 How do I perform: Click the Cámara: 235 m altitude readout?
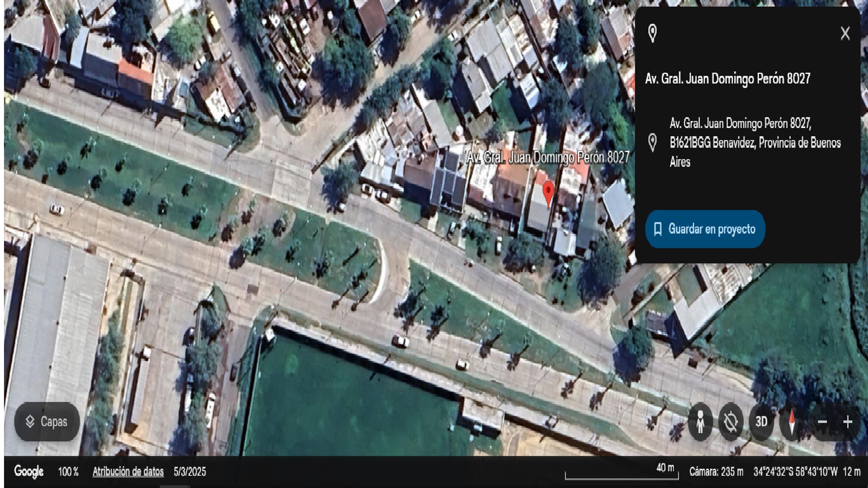pos(716,472)
